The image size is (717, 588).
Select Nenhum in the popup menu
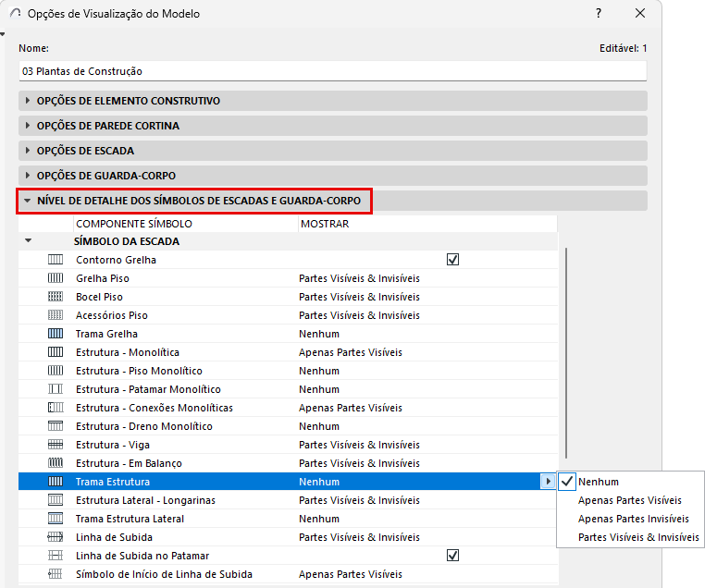[x=598, y=481]
